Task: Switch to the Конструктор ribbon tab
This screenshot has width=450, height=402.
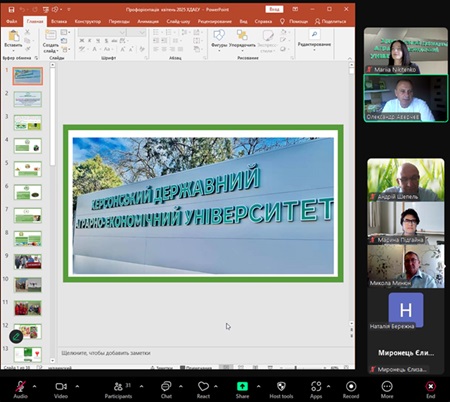Action: [x=88, y=21]
